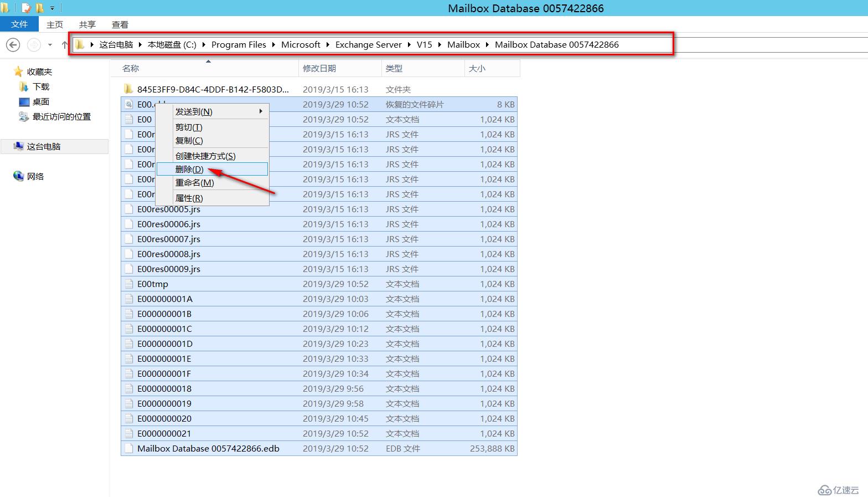Image resolution: width=868 pixels, height=497 pixels.
Task: Open the 文件 ribbon tab
Action: [19, 24]
